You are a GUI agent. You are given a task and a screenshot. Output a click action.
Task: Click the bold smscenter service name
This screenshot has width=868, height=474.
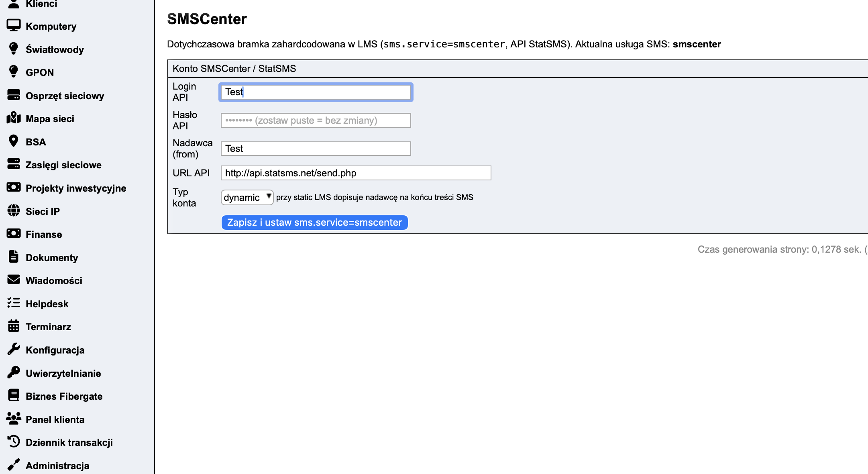click(697, 44)
